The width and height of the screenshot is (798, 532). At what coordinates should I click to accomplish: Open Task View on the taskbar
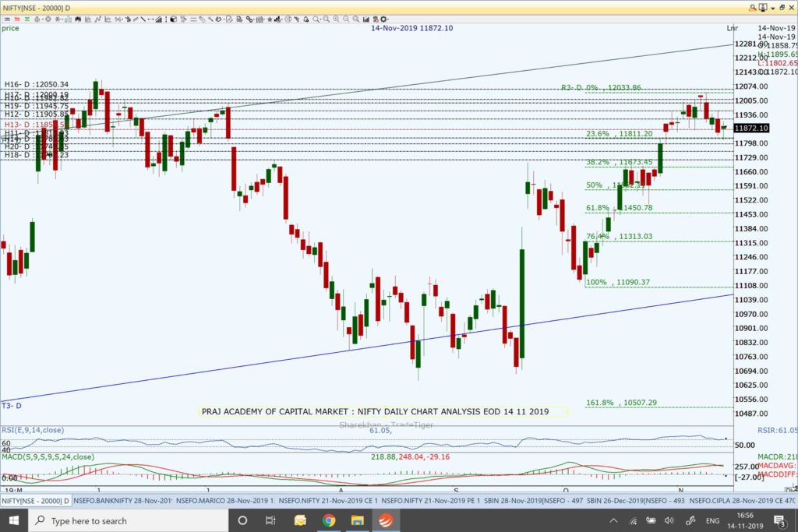270,520
